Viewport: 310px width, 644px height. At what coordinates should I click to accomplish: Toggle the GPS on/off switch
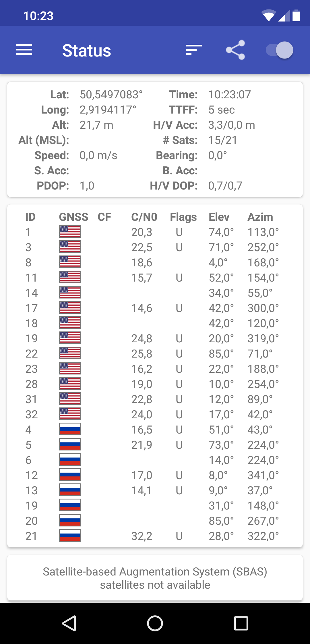pyautogui.click(x=279, y=50)
